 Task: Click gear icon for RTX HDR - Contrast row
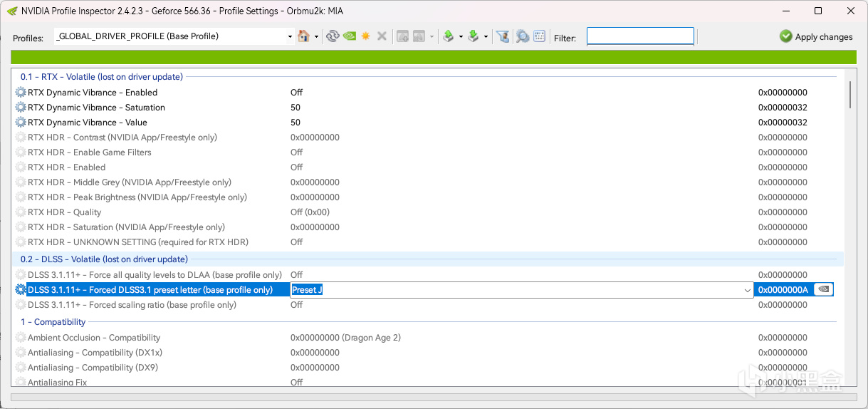21,138
